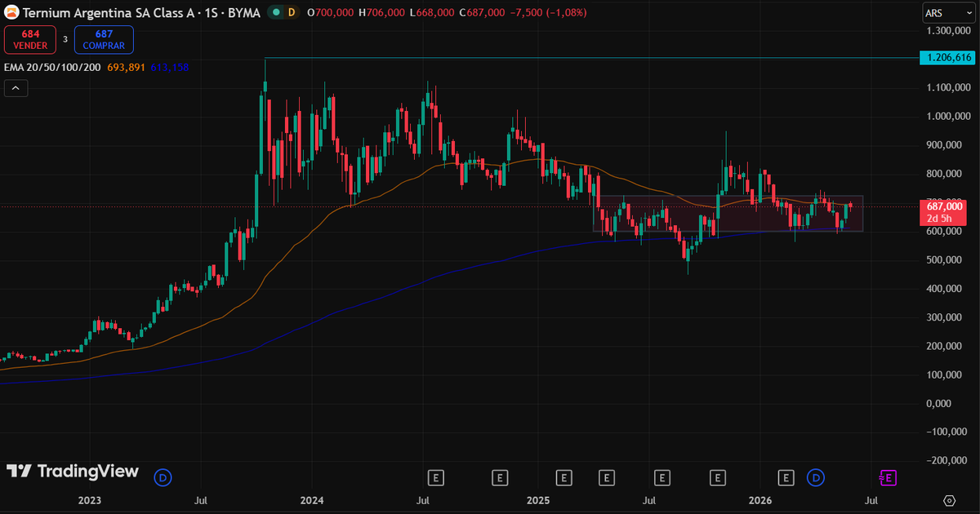Click the orange D delayed-data badge
The image size is (980, 514).
click(x=292, y=12)
